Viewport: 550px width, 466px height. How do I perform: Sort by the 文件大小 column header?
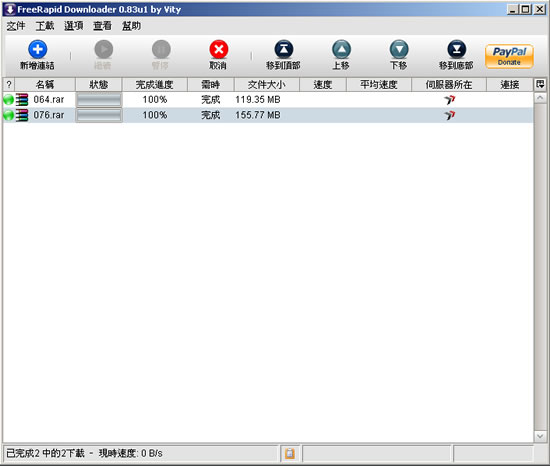tap(267, 85)
